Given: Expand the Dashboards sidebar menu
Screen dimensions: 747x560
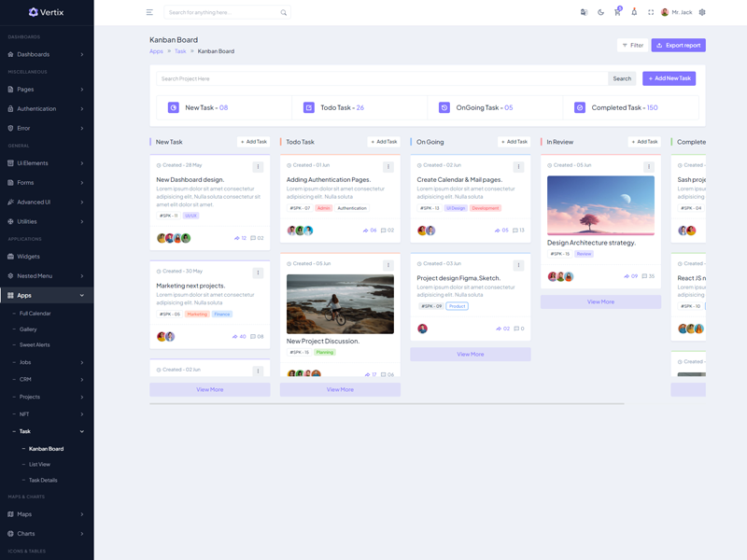Looking at the screenshot, I should click(47, 54).
